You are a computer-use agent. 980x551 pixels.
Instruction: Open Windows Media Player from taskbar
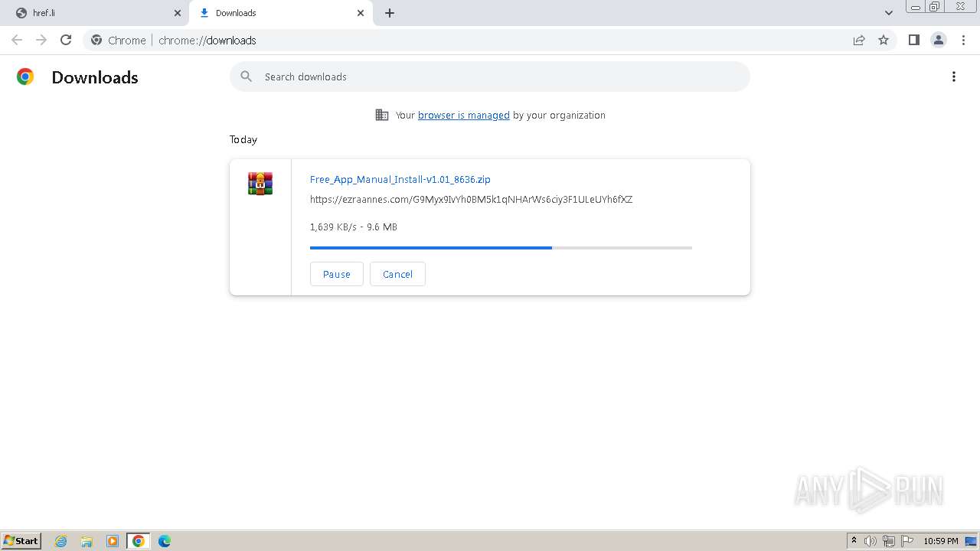click(x=113, y=541)
